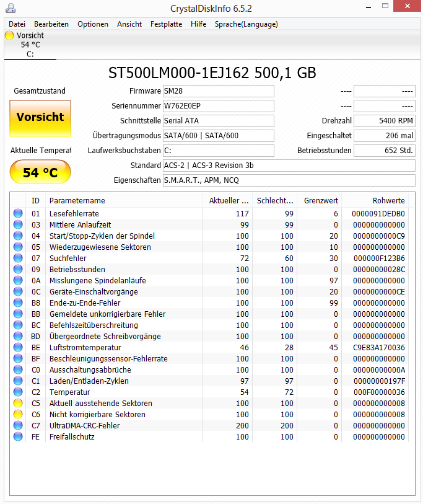Screen dimensions: 423x504
Task: Click the Aktueller column header
Action: (228, 201)
